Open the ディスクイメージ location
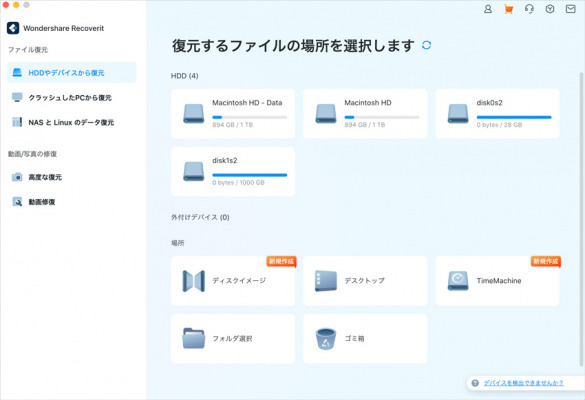 click(233, 281)
